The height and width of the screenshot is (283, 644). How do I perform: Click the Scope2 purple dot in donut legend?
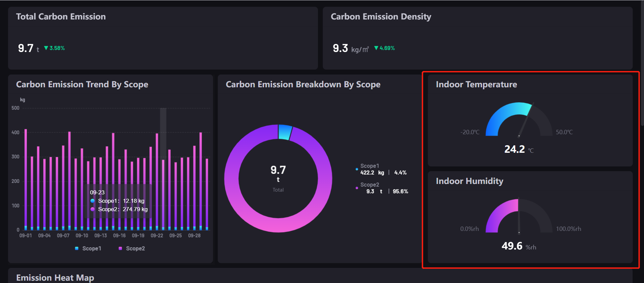tap(357, 188)
